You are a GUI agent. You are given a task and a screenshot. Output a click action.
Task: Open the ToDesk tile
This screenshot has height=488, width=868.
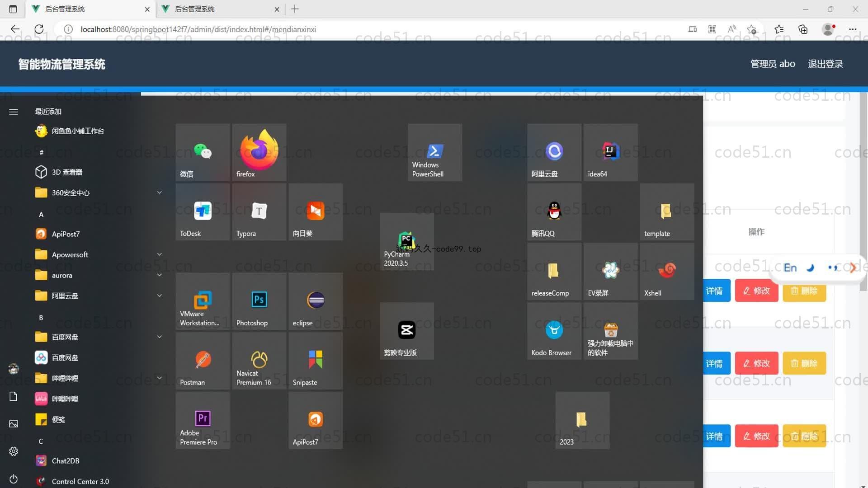tap(203, 212)
